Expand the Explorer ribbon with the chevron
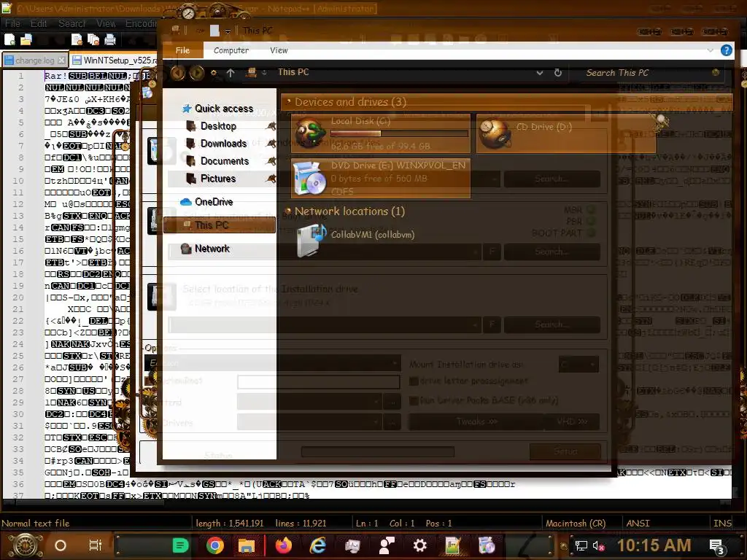The image size is (747, 560). pyautogui.click(x=710, y=50)
